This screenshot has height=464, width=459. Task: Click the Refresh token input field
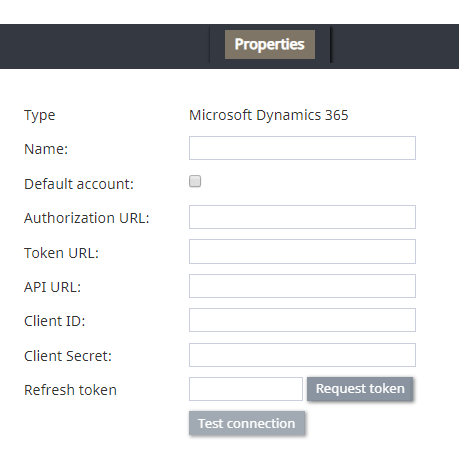(x=246, y=389)
